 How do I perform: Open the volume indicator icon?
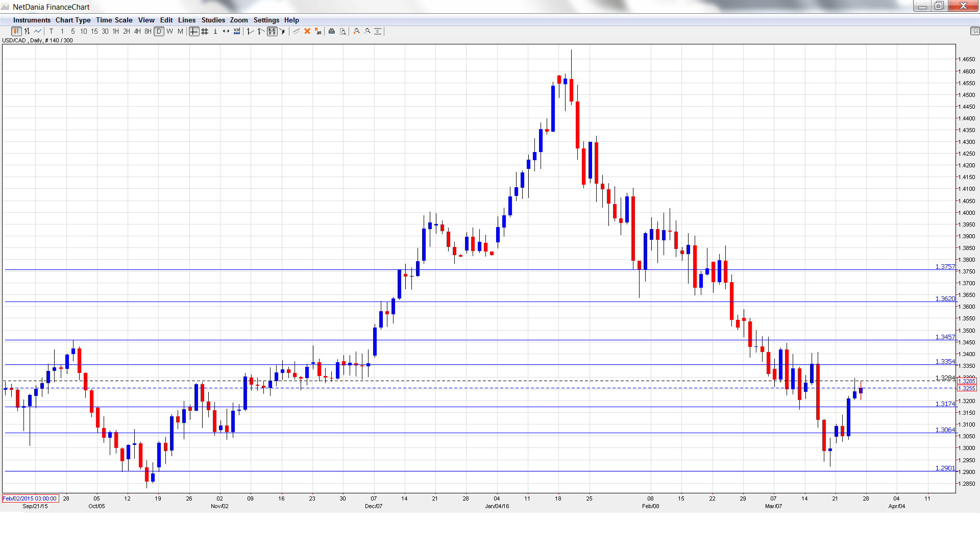[237, 31]
